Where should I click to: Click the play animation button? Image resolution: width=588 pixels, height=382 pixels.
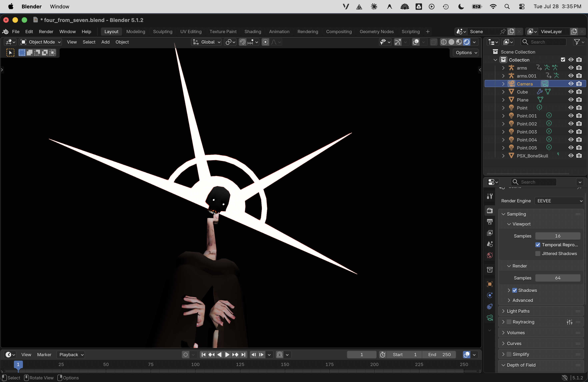click(227, 355)
